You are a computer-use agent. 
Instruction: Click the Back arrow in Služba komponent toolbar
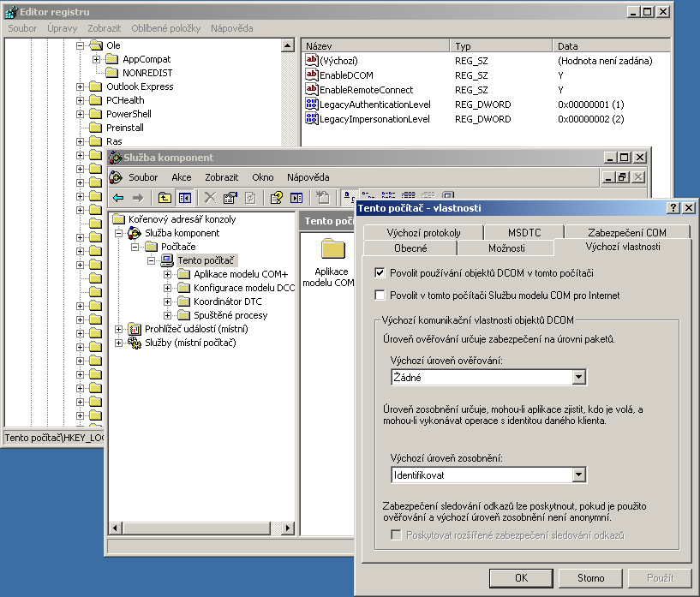point(118,198)
